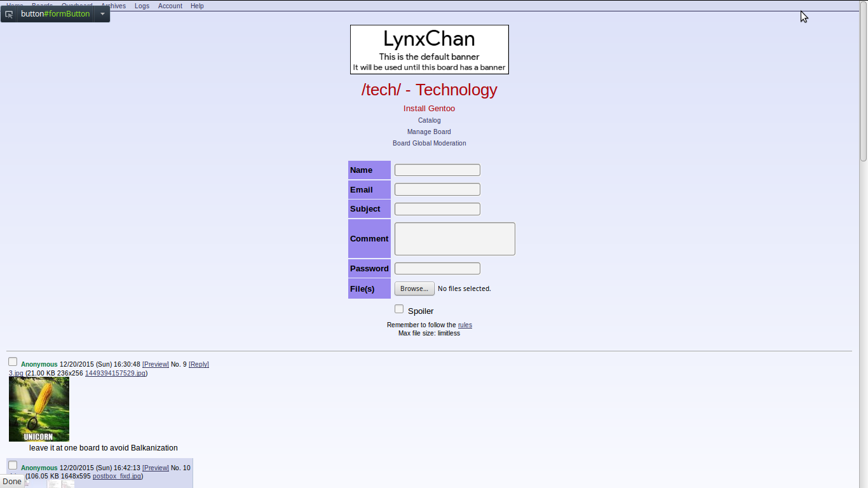Focus the Subject input field
This screenshot has height=488, width=868.
[437, 209]
